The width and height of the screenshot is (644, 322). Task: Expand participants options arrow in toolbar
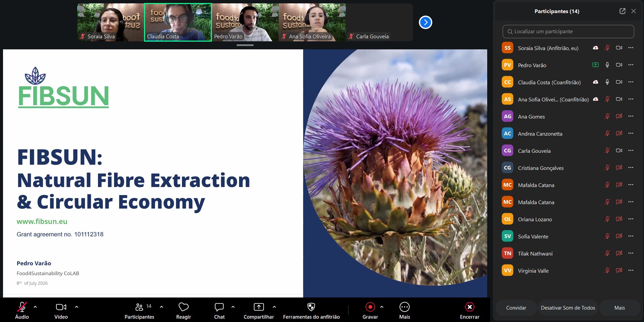(162, 307)
